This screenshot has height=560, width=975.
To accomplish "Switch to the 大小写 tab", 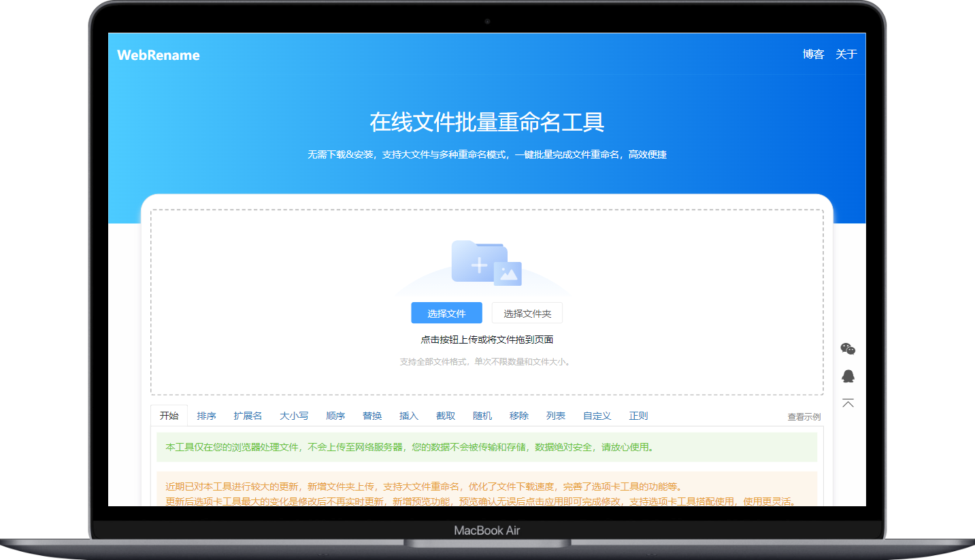I will 294,416.
